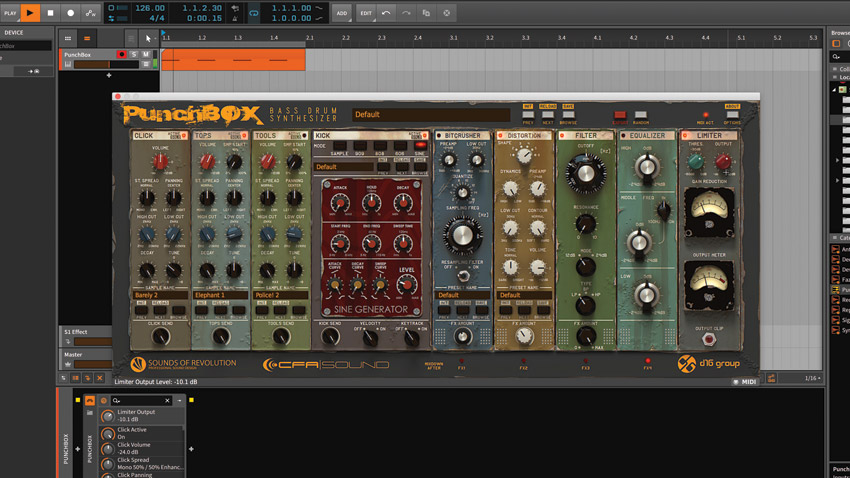Image resolution: width=850 pixels, height=478 pixels.
Task: Clear device parameter search with X
Action: click(167, 401)
